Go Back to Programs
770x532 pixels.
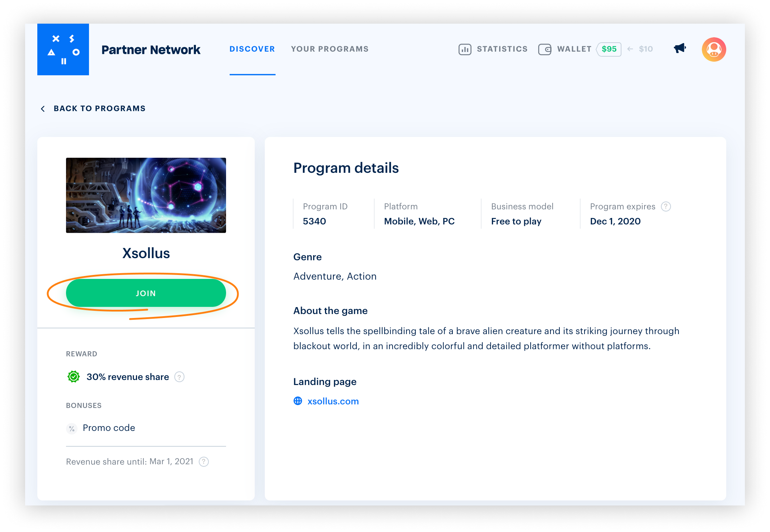[99, 109]
